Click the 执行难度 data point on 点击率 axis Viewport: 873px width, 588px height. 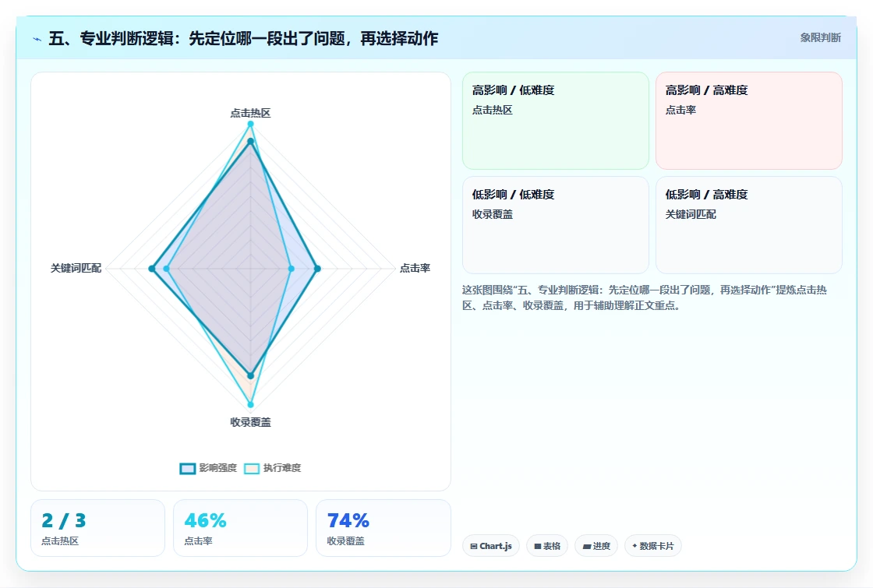coord(292,269)
